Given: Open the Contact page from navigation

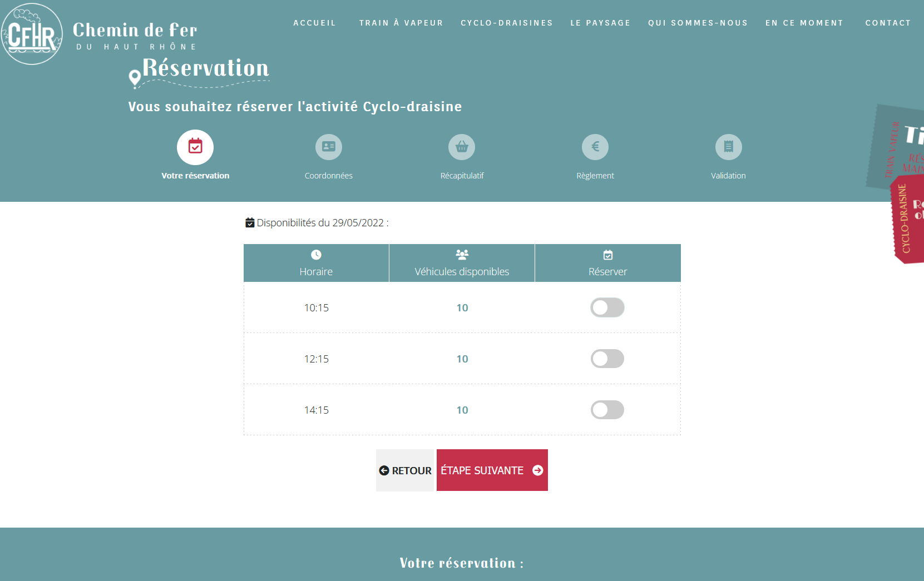Looking at the screenshot, I should point(888,23).
